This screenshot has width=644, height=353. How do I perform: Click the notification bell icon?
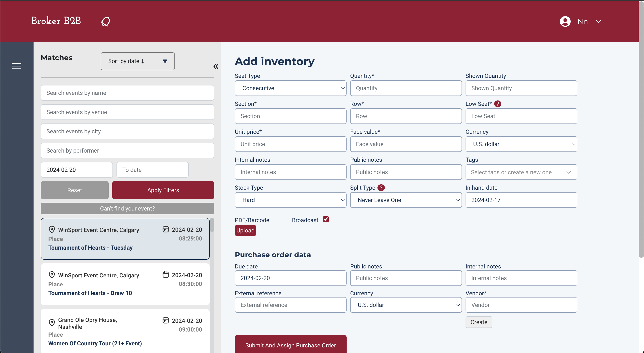105,21
